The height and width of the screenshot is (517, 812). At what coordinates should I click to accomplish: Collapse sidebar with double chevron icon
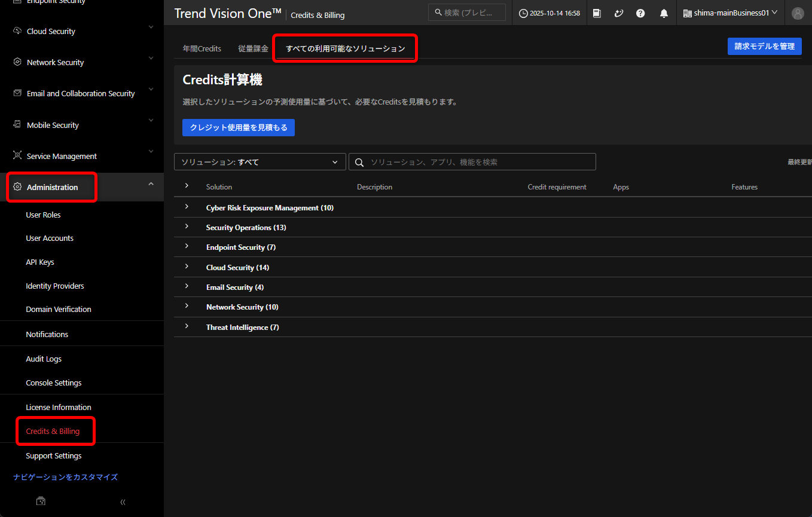click(123, 502)
